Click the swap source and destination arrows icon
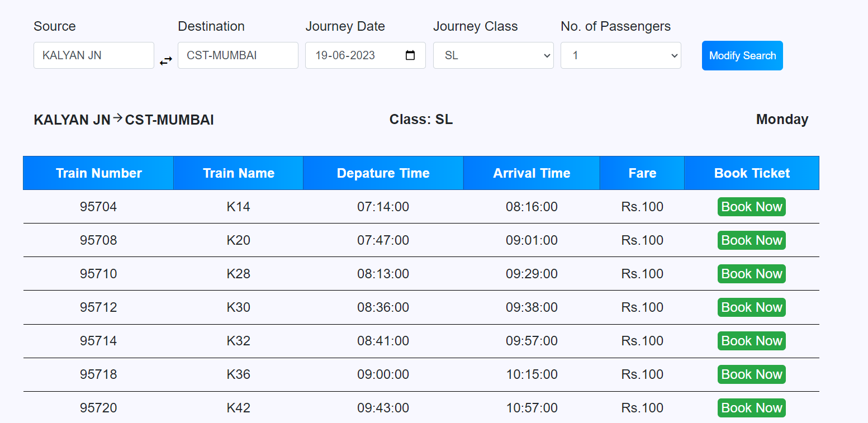The width and height of the screenshot is (868, 423). click(x=166, y=60)
